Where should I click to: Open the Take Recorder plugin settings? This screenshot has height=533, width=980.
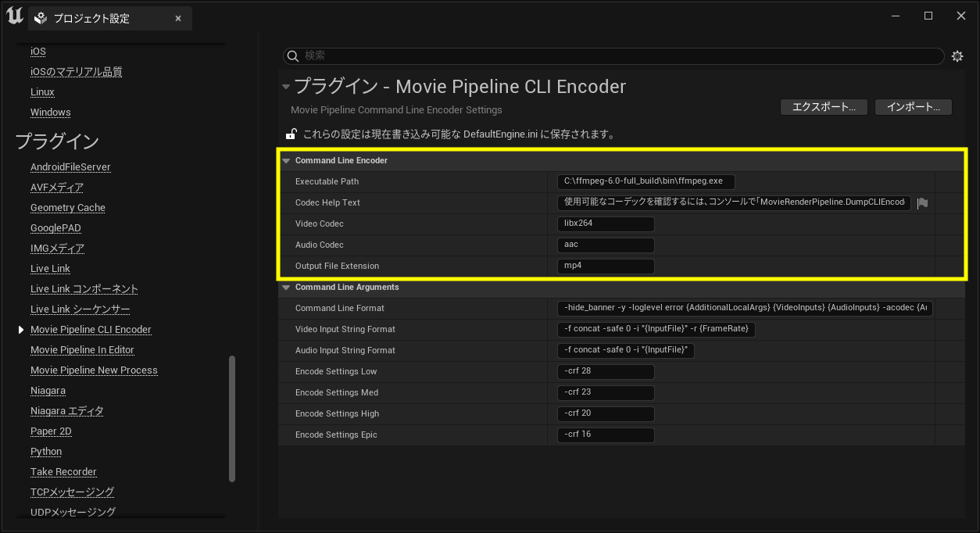tap(63, 471)
